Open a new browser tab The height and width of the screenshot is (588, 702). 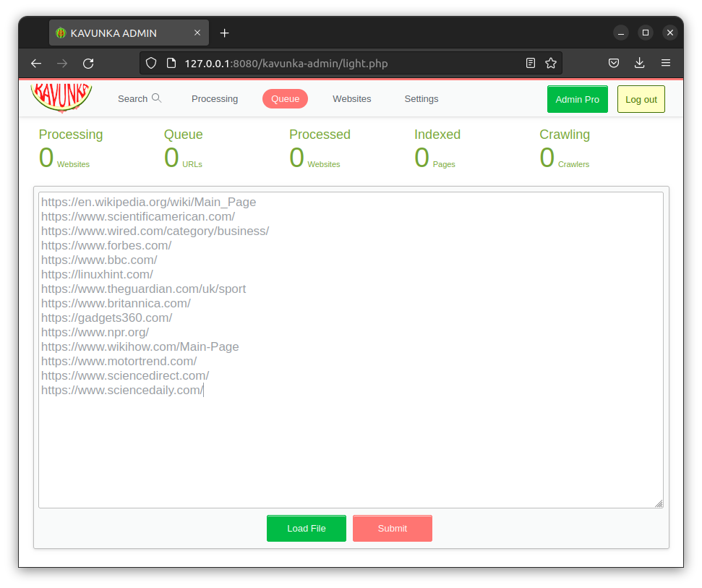point(224,33)
